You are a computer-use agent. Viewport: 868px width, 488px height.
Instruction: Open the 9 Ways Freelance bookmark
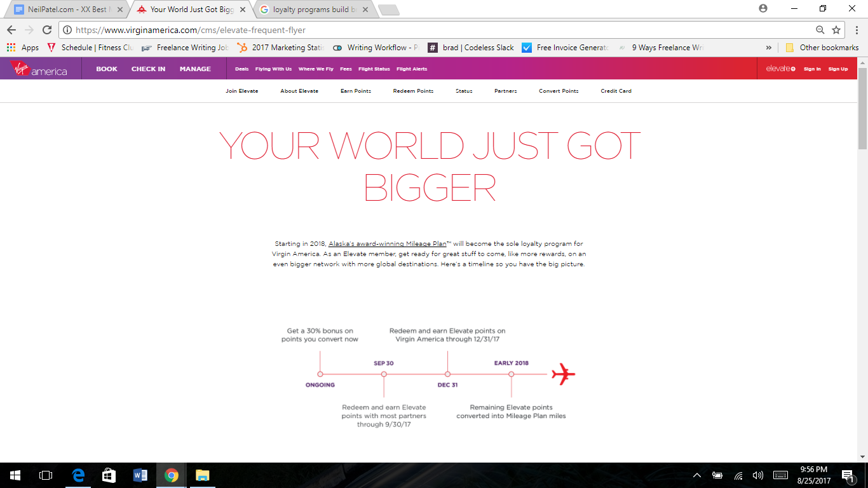[x=661, y=48]
